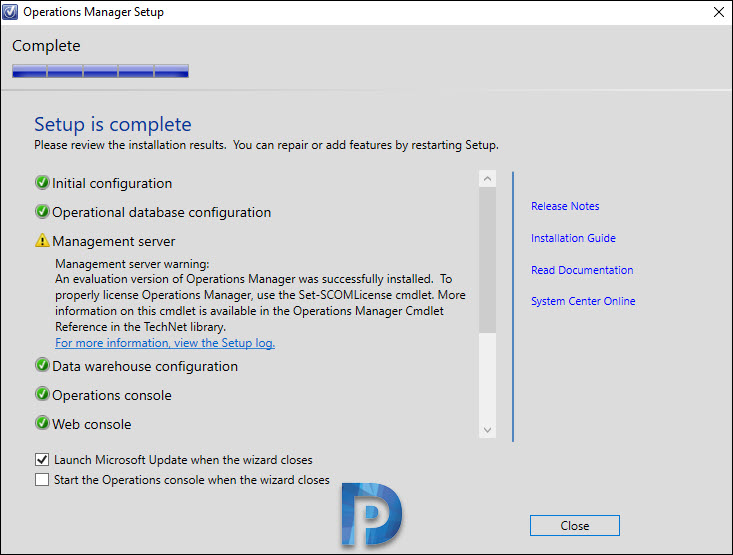Select the Operations console result text
This screenshot has width=733, height=555.
point(112,395)
